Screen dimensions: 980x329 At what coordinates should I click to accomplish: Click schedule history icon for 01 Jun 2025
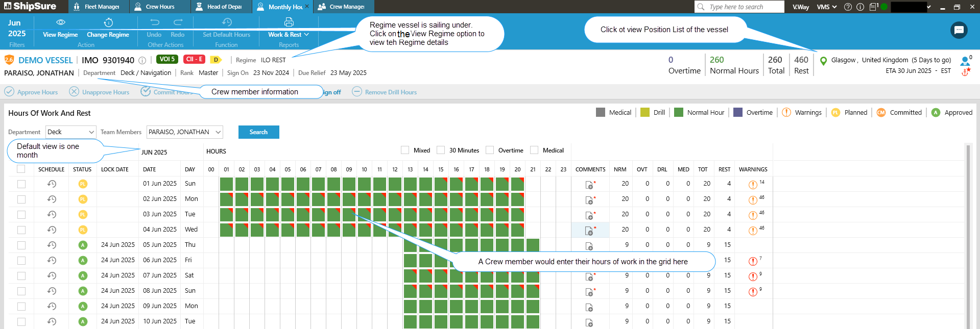coord(52,184)
